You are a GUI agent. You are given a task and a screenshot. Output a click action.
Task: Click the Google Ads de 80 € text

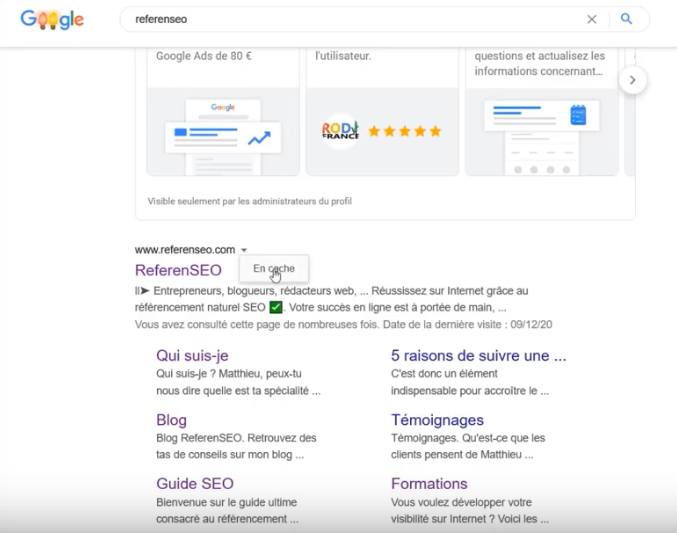(204, 56)
